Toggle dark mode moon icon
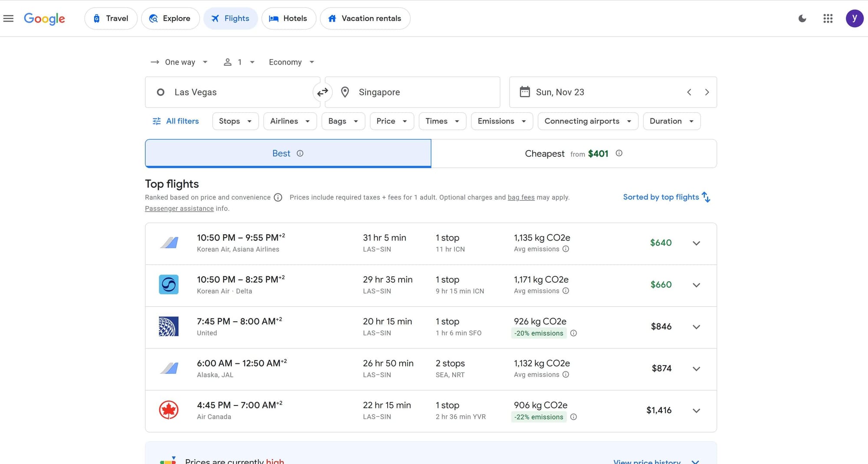 [802, 18]
